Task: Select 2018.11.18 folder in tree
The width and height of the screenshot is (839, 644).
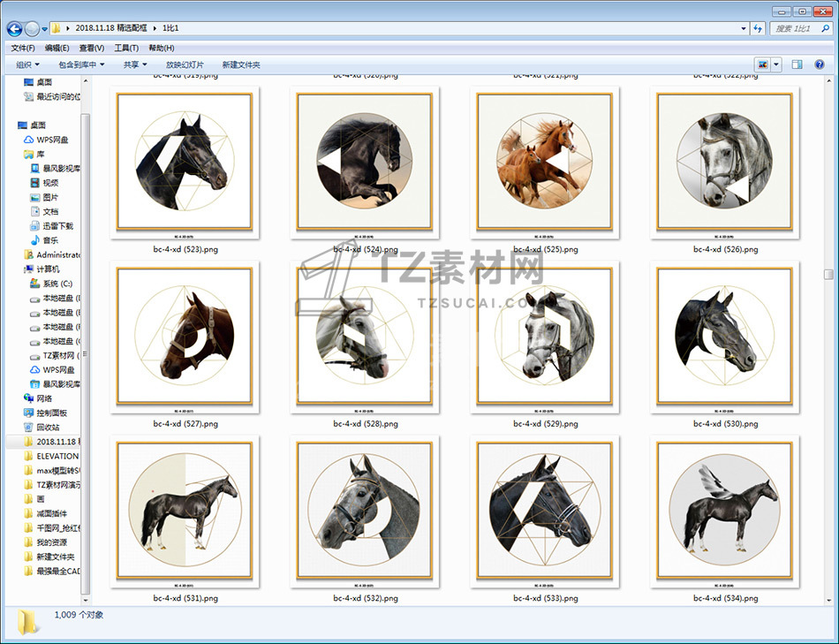Action: click(x=52, y=442)
